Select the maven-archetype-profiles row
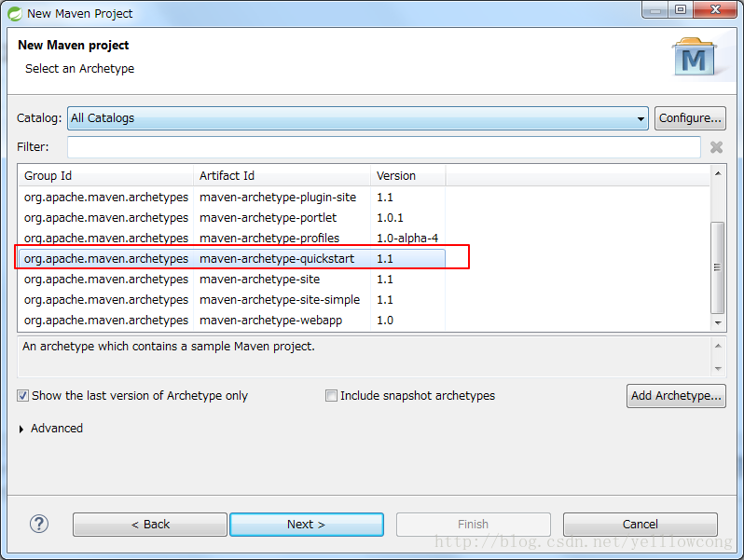The height and width of the screenshot is (560, 744). 232,238
